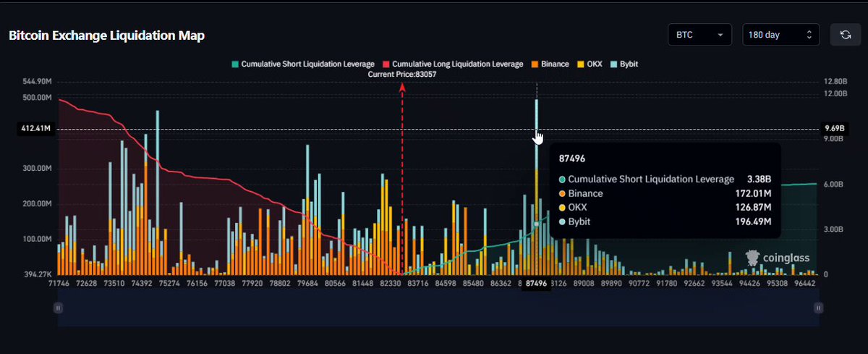Click the green Cumulative Short legend swatch
This screenshot has height=354, width=868.
point(234,64)
